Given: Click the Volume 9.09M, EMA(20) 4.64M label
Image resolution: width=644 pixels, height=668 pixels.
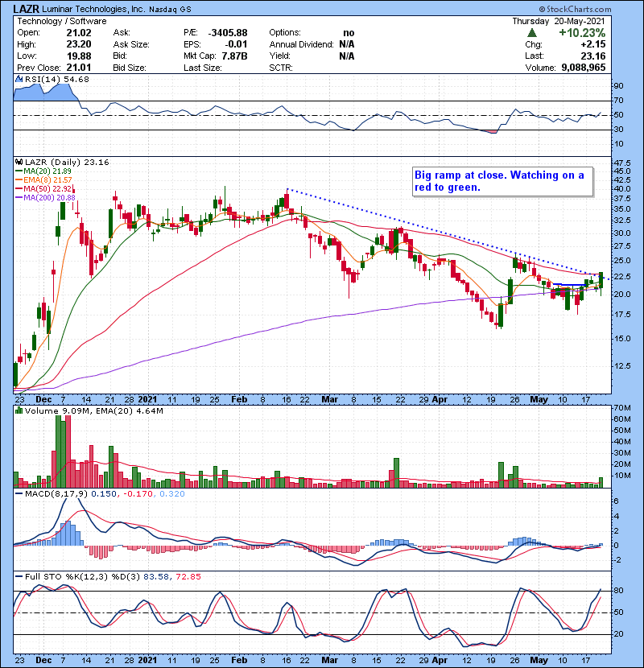Looking at the screenshot, I should click(93, 411).
